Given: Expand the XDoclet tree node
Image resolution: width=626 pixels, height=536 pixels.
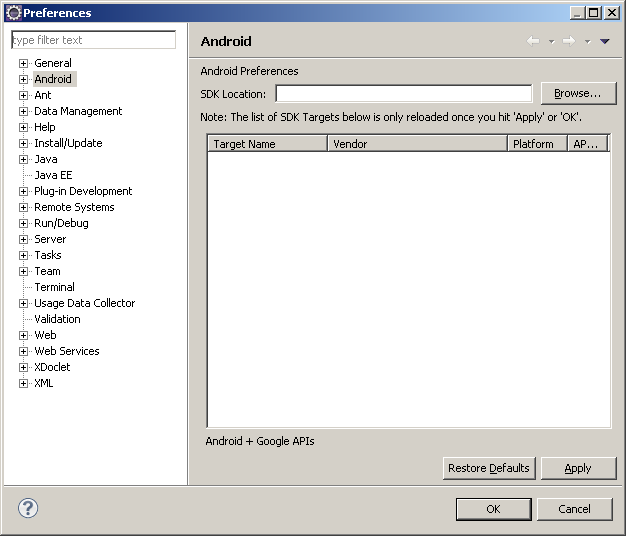Looking at the screenshot, I should pyautogui.click(x=23, y=367).
